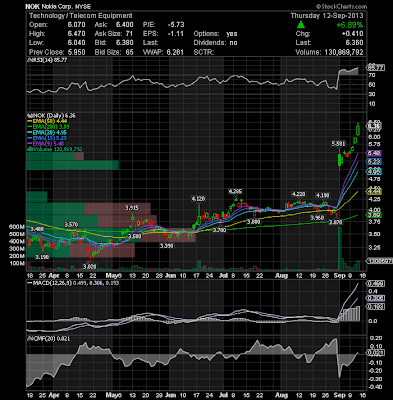393x400 pixels.
Task: Click the Ask price 6.400
Action: click(125, 25)
